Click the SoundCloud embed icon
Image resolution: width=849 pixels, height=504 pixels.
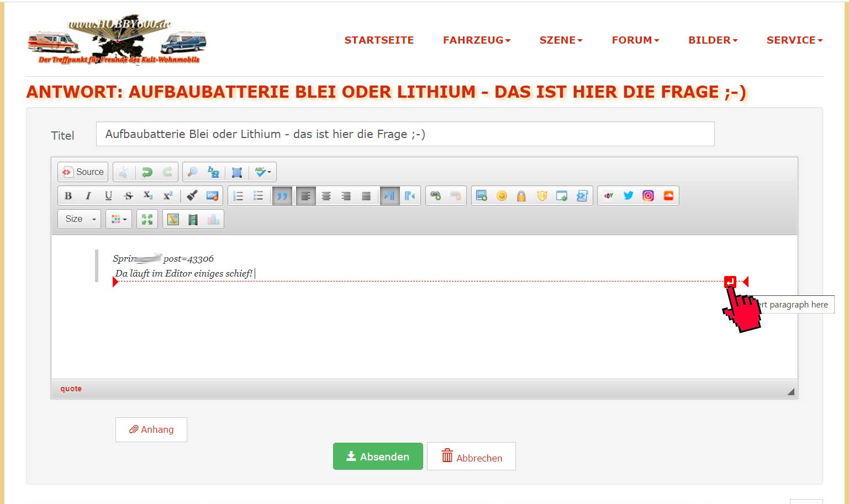[x=668, y=196]
